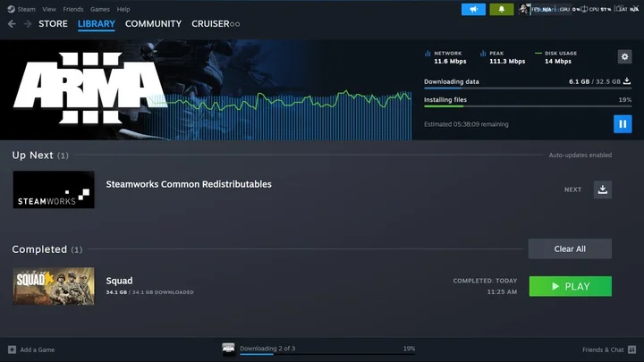Go forward with the right arrow

click(28, 24)
